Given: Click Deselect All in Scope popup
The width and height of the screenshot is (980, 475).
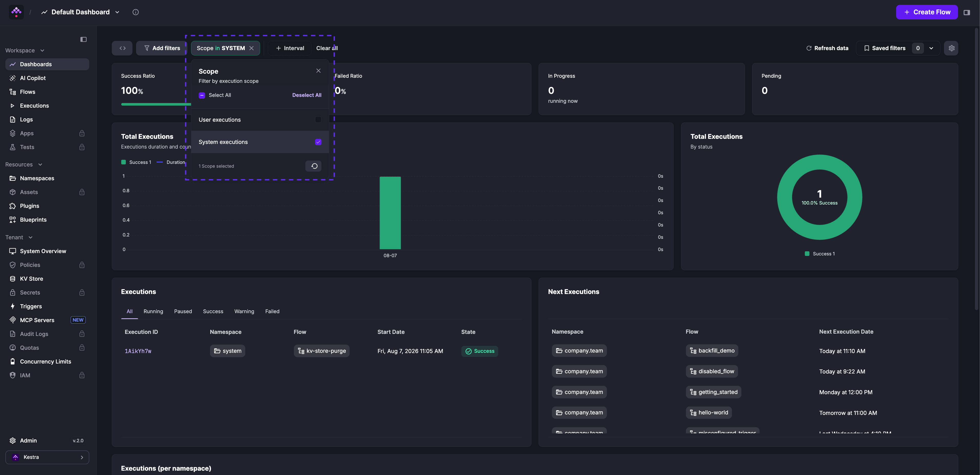Looking at the screenshot, I should 307,95.
